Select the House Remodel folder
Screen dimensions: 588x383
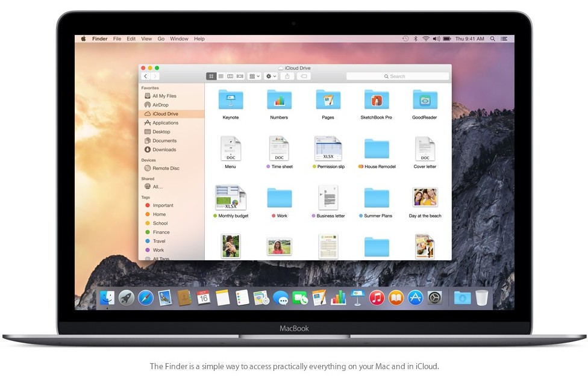tap(377, 154)
